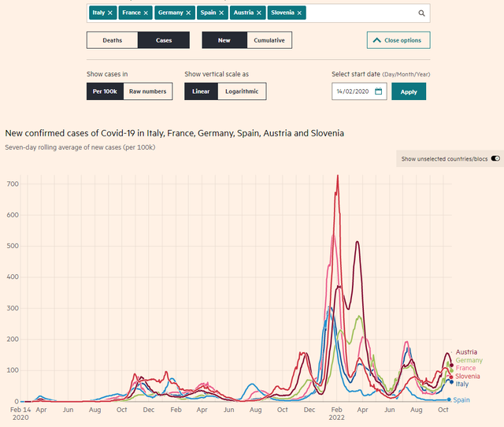Remove Spain tag via its X icon
The height and width of the screenshot is (427, 504).
point(222,13)
